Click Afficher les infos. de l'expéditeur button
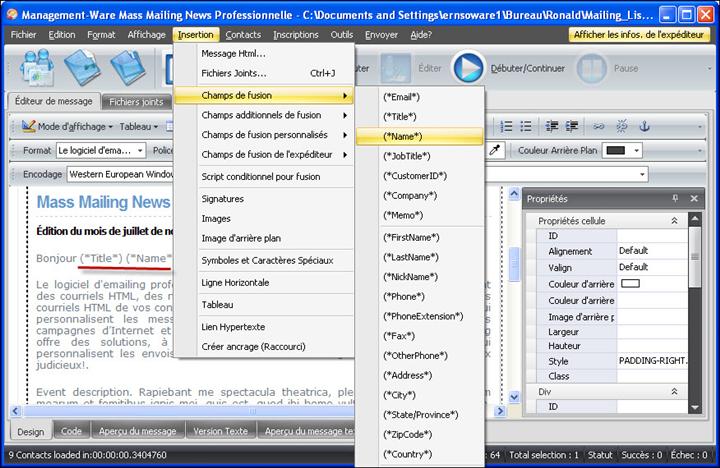 pyautogui.click(x=639, y=34)
